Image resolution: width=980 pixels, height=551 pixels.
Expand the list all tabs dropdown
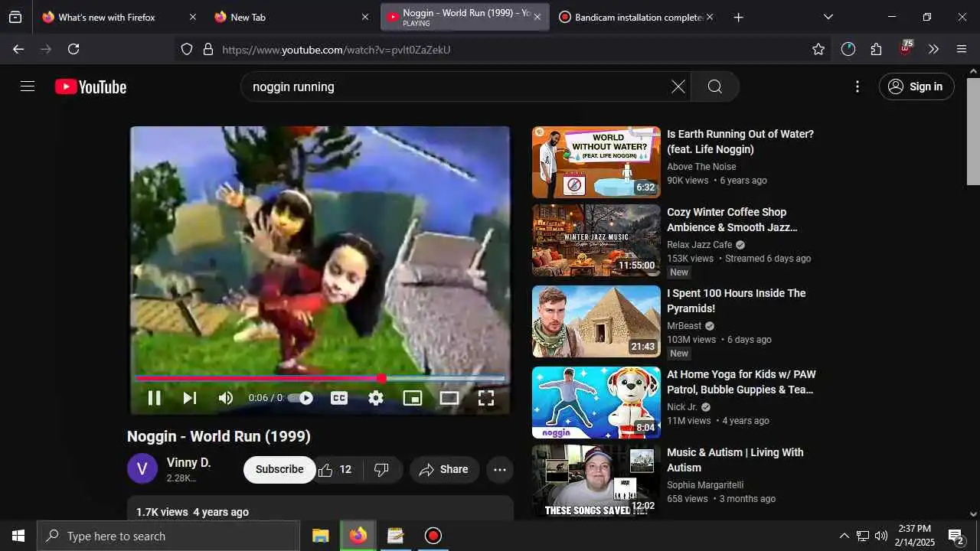click(828, 17)
